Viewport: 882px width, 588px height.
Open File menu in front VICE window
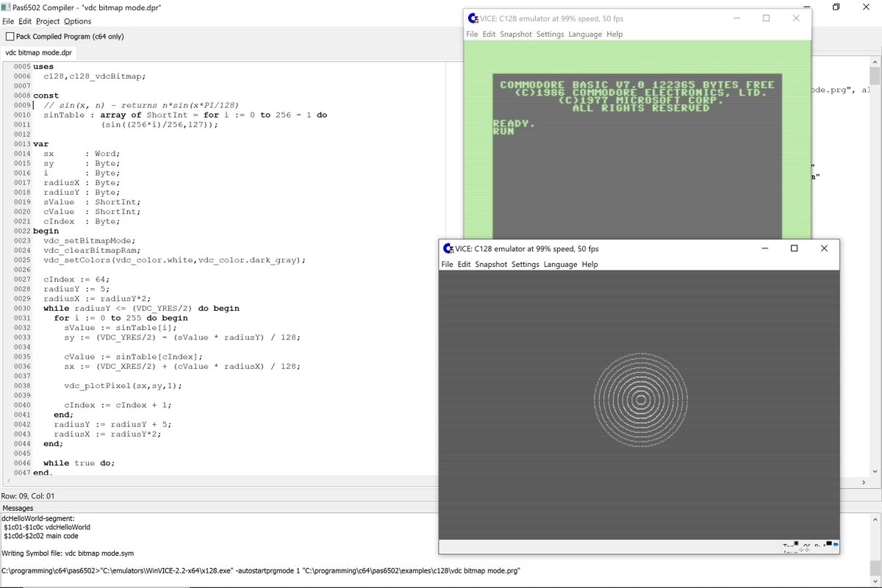coord(447,264)
